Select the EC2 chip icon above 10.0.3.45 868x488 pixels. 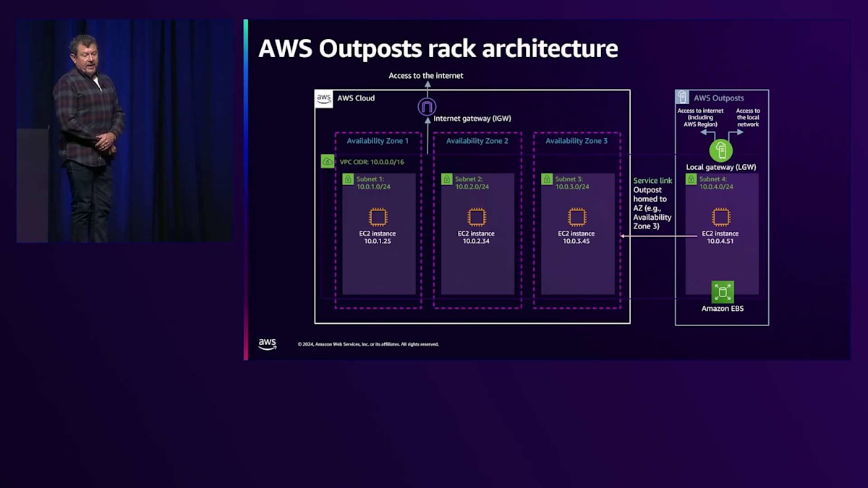click(x=576, y=217)
